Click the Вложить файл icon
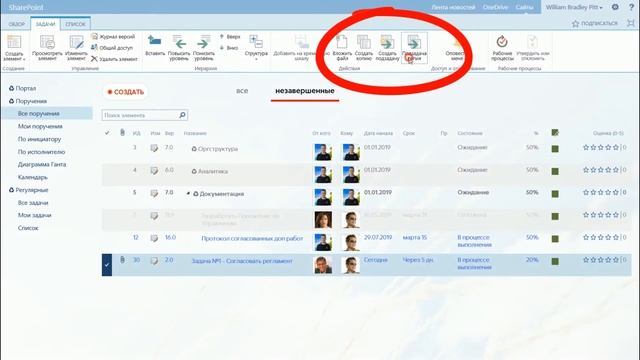 [342, 42]
